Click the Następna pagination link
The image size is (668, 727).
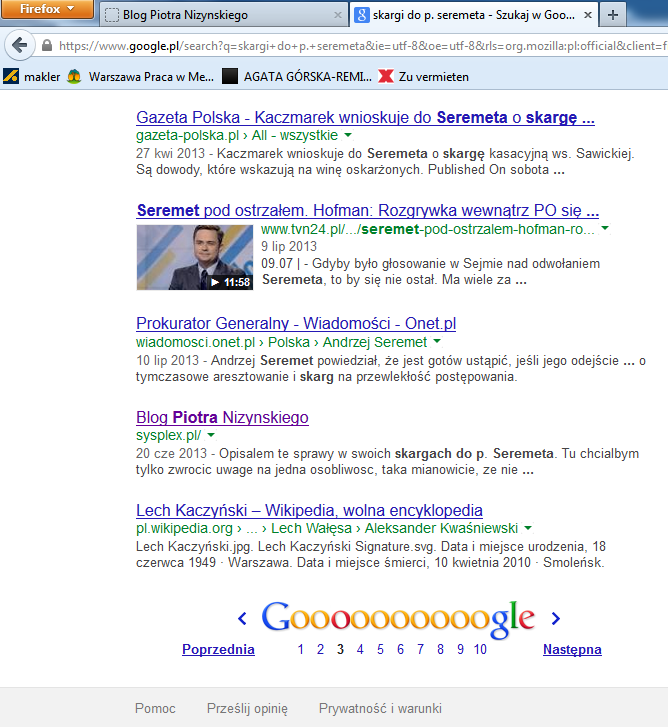coord(572,649)
